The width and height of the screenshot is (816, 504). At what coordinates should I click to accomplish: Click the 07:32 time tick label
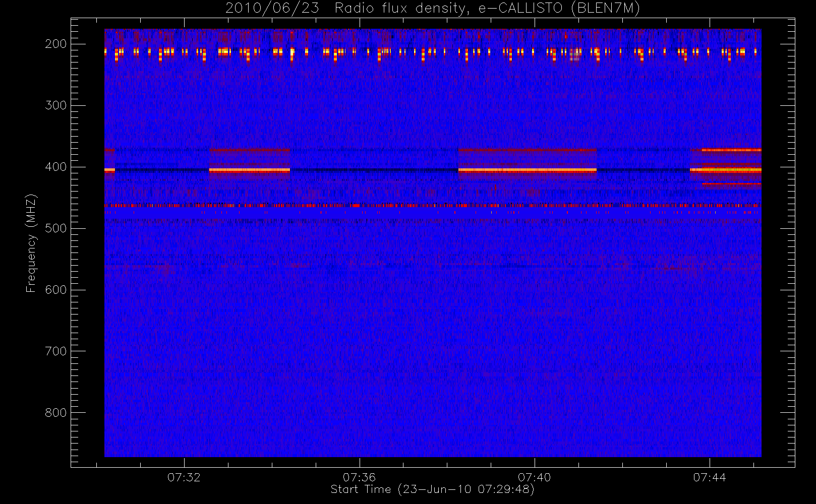pos(184,477)
